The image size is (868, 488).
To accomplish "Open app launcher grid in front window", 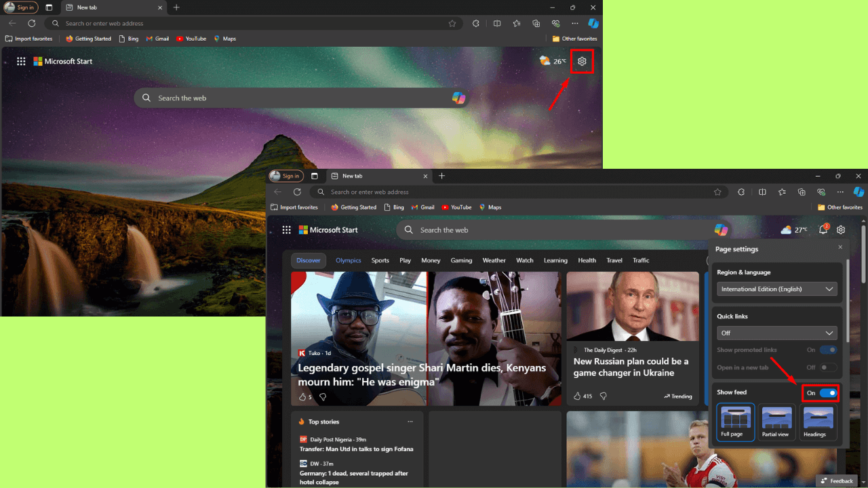I will [x=286, y=230].
